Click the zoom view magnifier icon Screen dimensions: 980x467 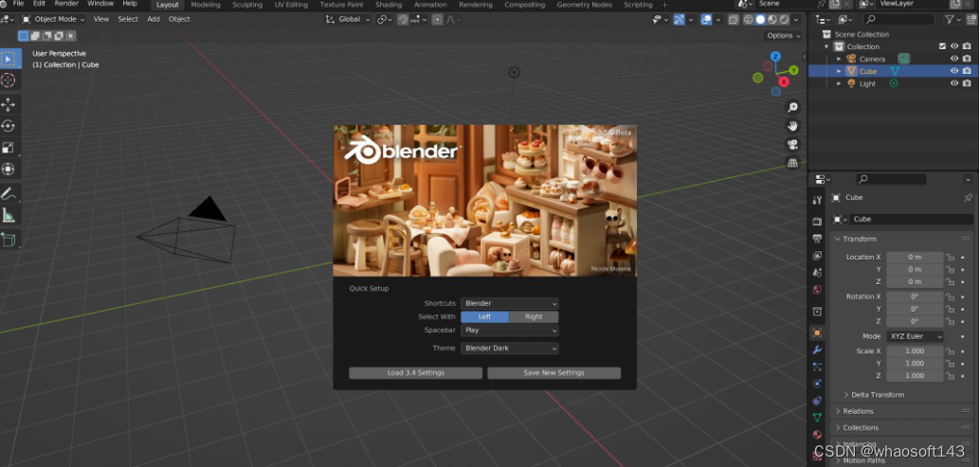click(792, 107)
